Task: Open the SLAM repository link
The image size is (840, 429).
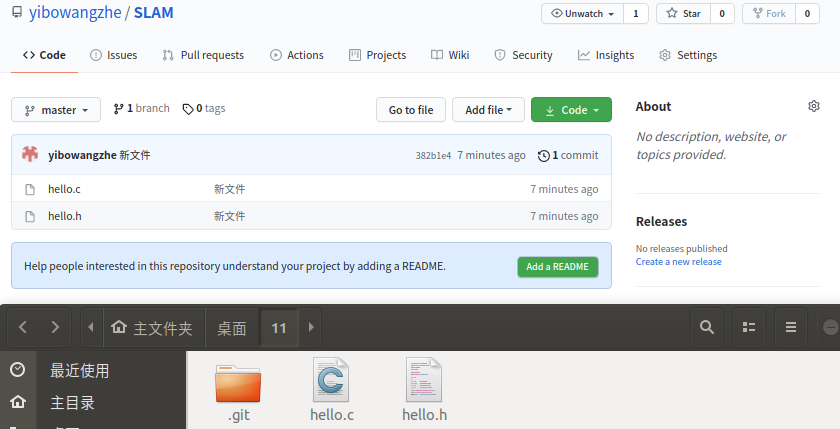Action: [153, 13]
